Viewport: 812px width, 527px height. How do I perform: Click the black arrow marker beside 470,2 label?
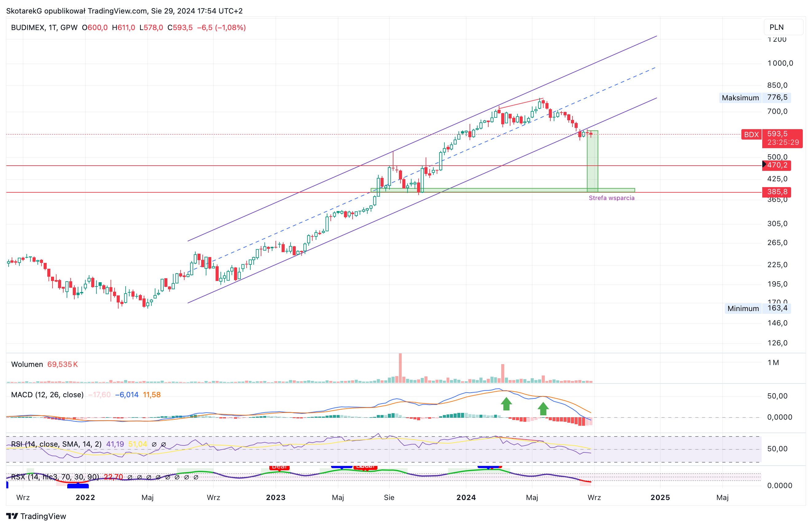pyautogui.click(x=764, y=165)
